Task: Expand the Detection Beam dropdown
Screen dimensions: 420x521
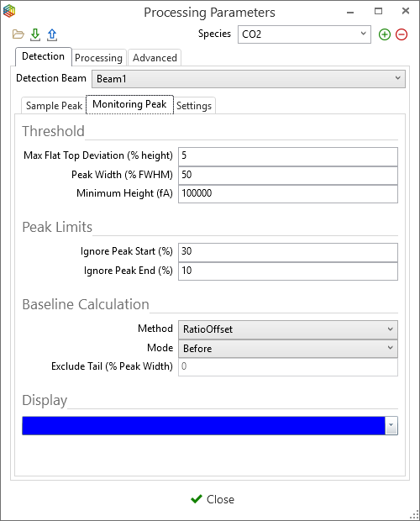Action: tap(249, 79)
